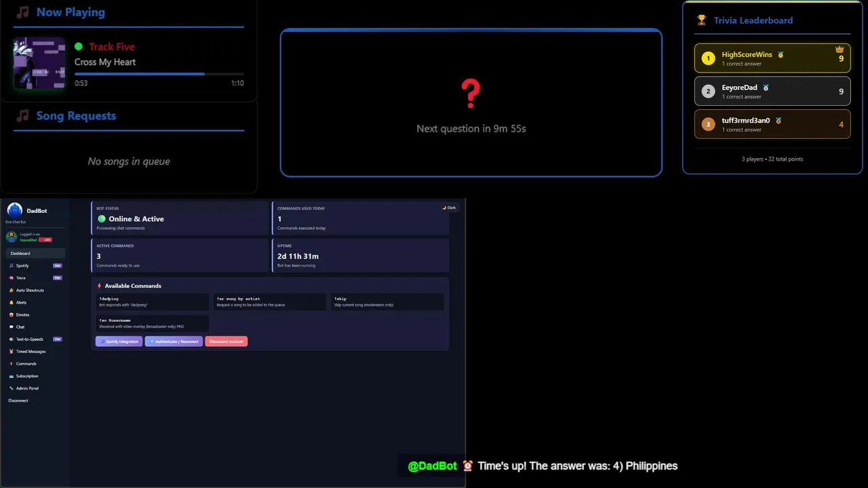The width and height of the screenshot is (868, 488).
Task: Toggle the Dark theme switch
Action: pos(449,207)
